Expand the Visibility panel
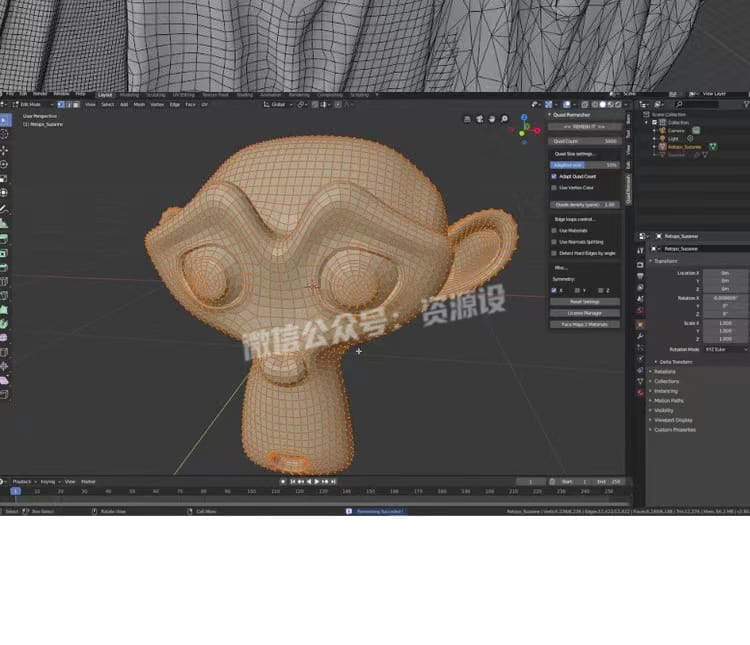This screenshot has width=750, height=645. click(663, 411)
